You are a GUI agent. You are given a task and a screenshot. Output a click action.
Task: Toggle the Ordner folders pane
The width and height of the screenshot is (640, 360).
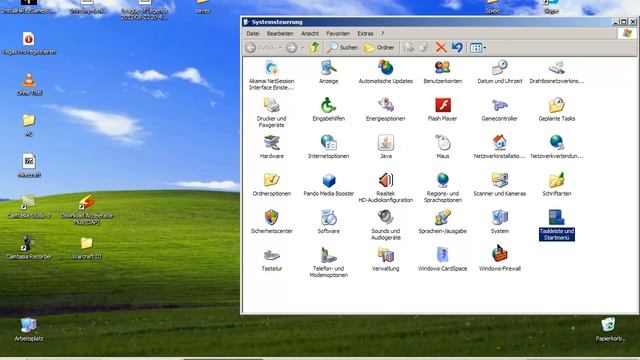click(x=379, y=48)
